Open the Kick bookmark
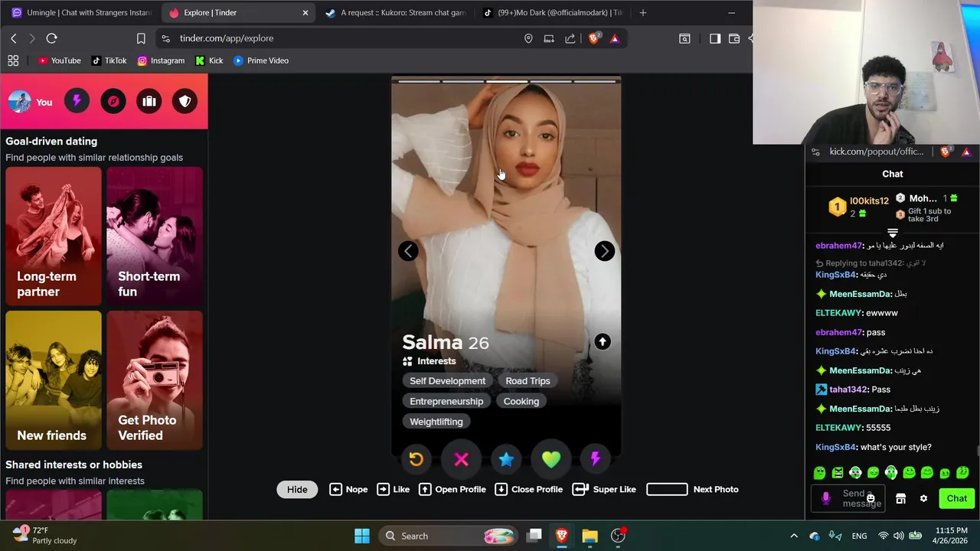The height and width of the screenshot is (551, 980). [209, 60]
